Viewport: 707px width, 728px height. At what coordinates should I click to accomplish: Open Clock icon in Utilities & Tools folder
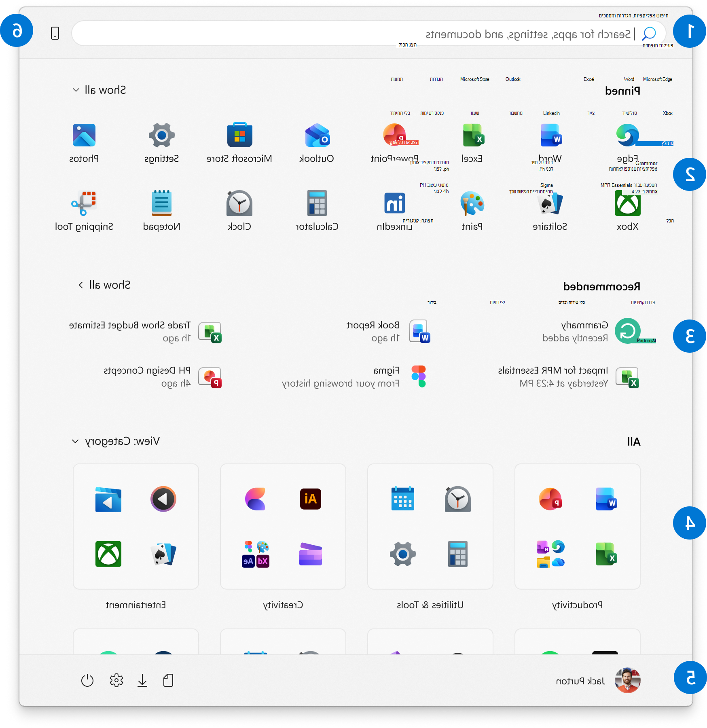(458, 499)
